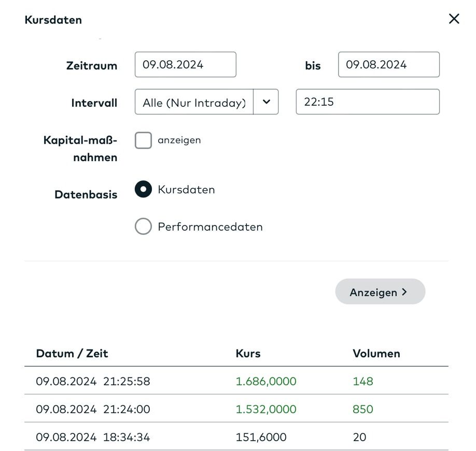This screenshot has height=451, width=476.
Task: Click the Kurs column header
Action: (x=248, y=354)
